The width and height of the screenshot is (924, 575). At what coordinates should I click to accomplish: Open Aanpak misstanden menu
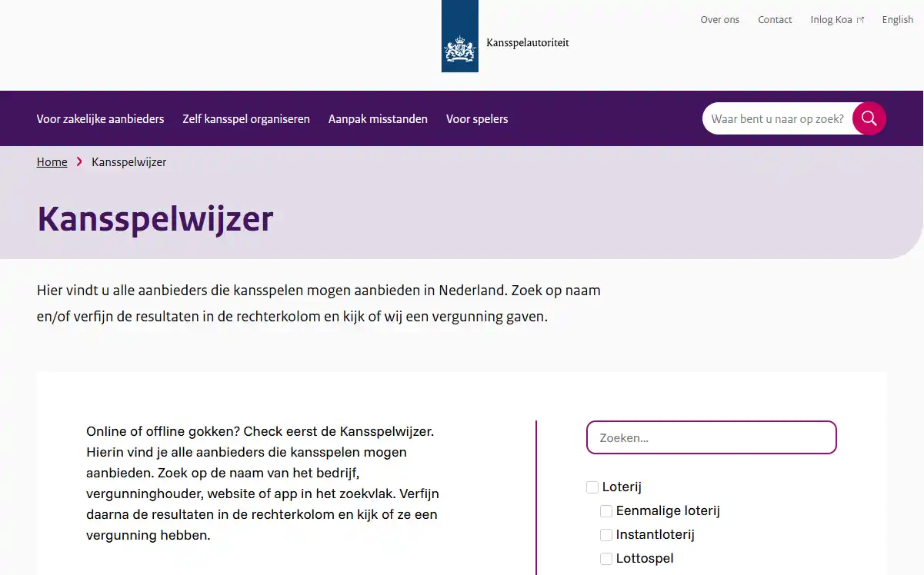pyautogui.click(x=378, y=118)
